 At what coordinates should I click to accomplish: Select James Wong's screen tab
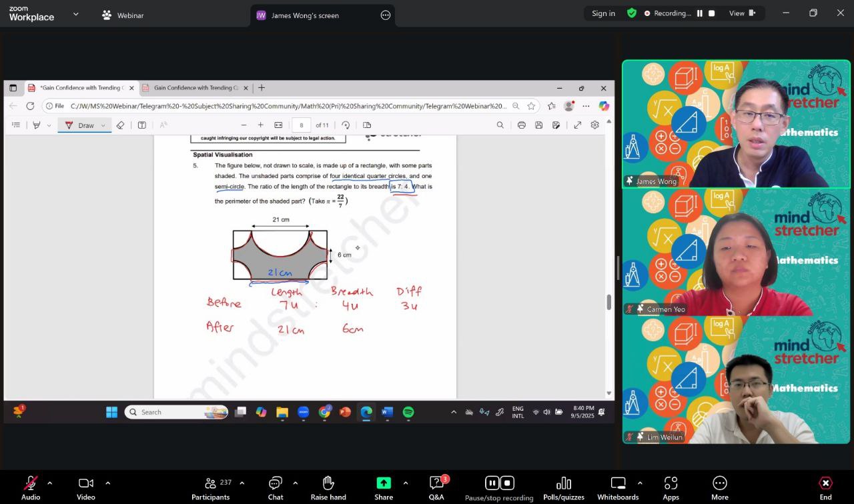pos(304,15)
